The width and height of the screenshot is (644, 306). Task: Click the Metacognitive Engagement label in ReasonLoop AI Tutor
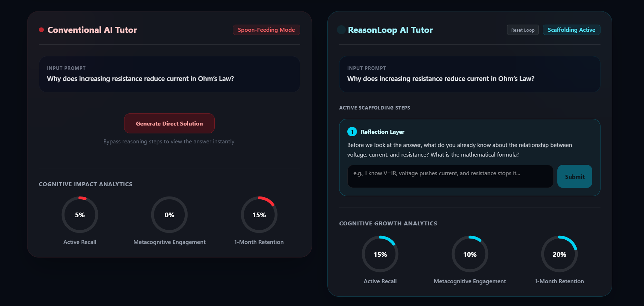(x=470, y=281)
